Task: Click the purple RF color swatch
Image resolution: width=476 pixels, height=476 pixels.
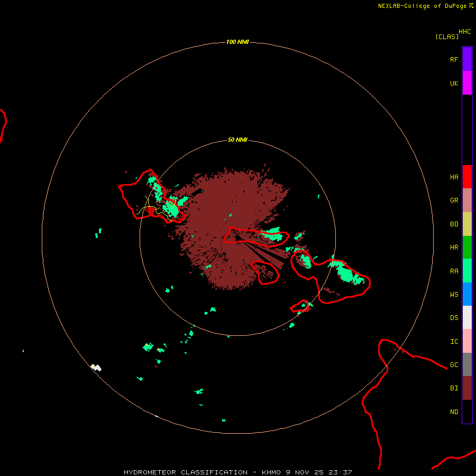Action: click(x=467, y=59)
